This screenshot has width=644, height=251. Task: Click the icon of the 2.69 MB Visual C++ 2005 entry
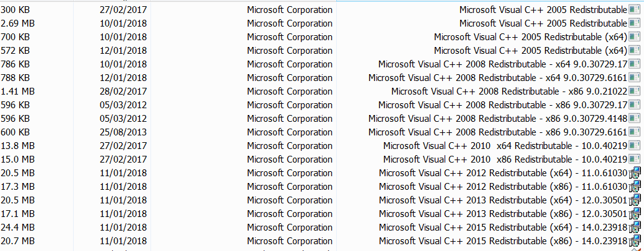coord(635,23)
